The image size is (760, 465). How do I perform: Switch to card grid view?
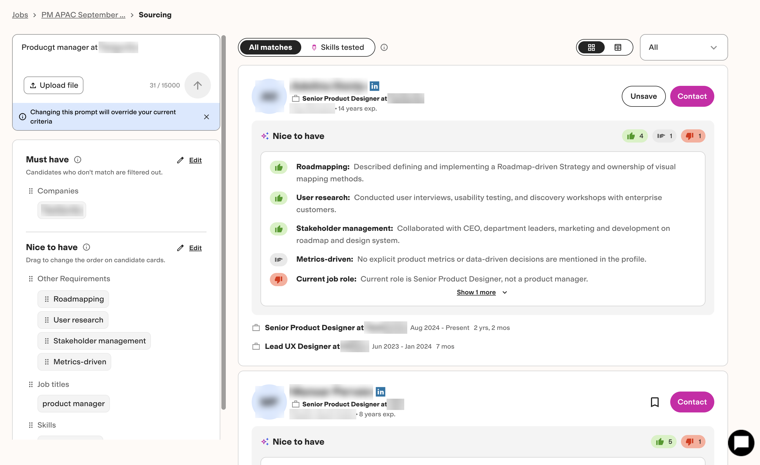(591, 48)
